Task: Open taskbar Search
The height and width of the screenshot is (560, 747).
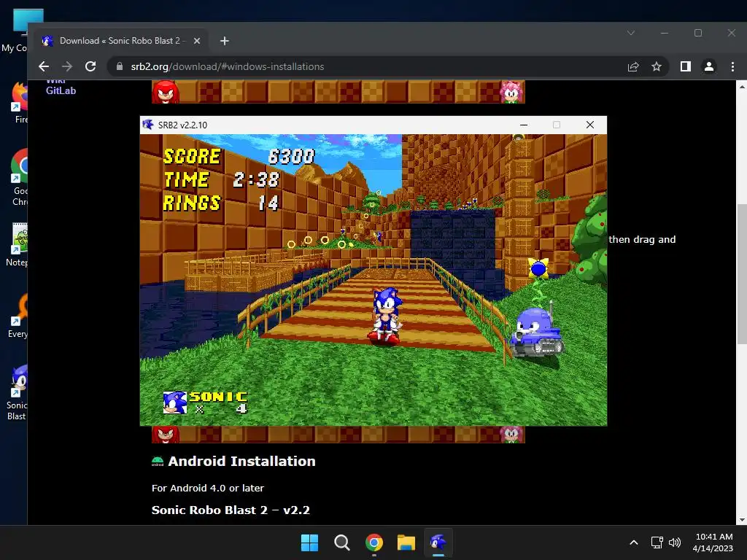Action: click(341, 542)
